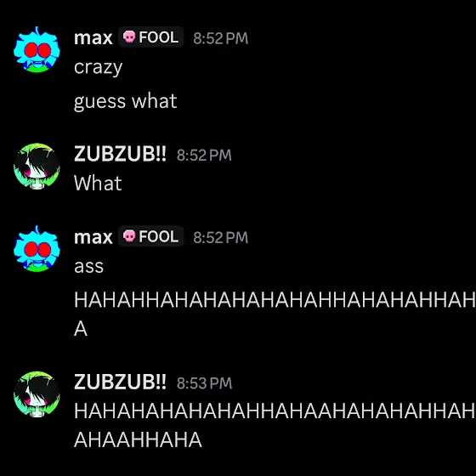Open profile from first 'max' username
Viewport: 476px width, 476px height.
click(93, 38)
